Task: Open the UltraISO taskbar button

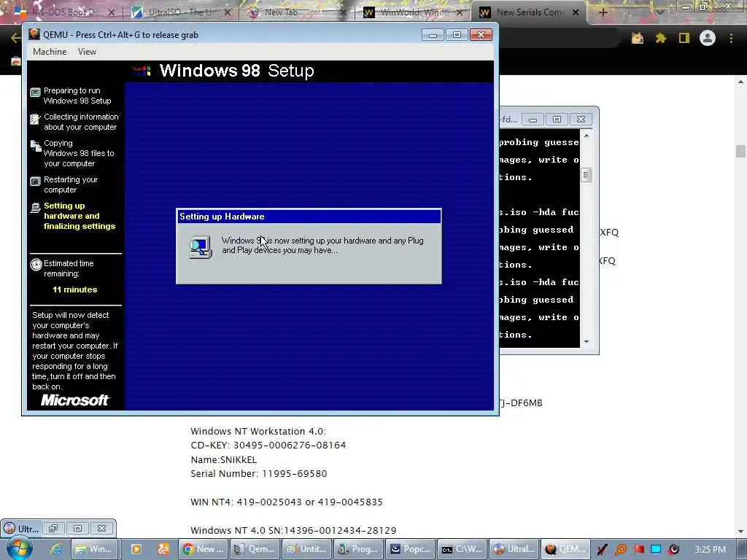Action: tap(514, 549)
